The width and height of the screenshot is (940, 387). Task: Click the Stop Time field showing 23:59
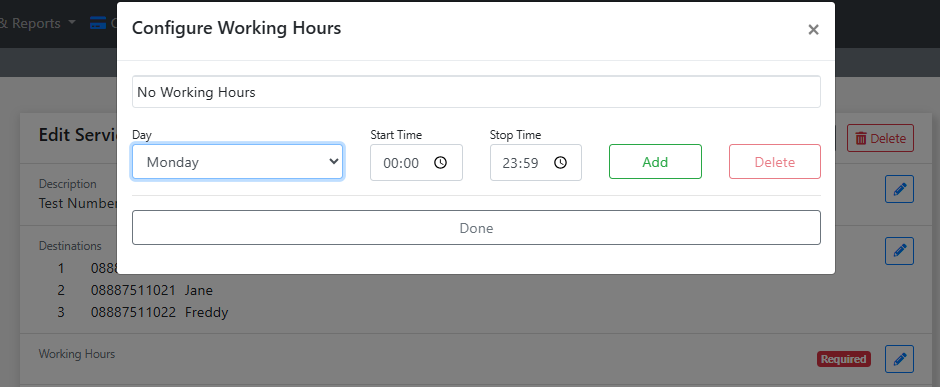tap(535, 162)
